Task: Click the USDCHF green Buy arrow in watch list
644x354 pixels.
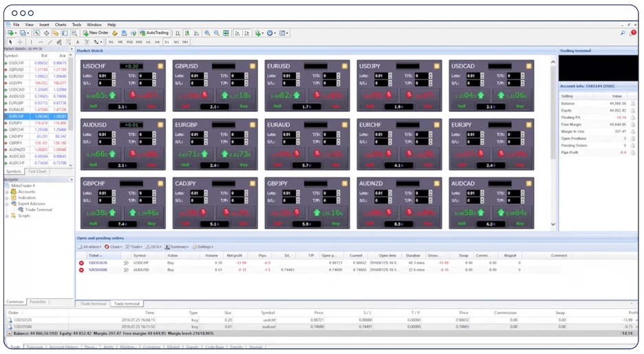Action: tap(6, 63)
